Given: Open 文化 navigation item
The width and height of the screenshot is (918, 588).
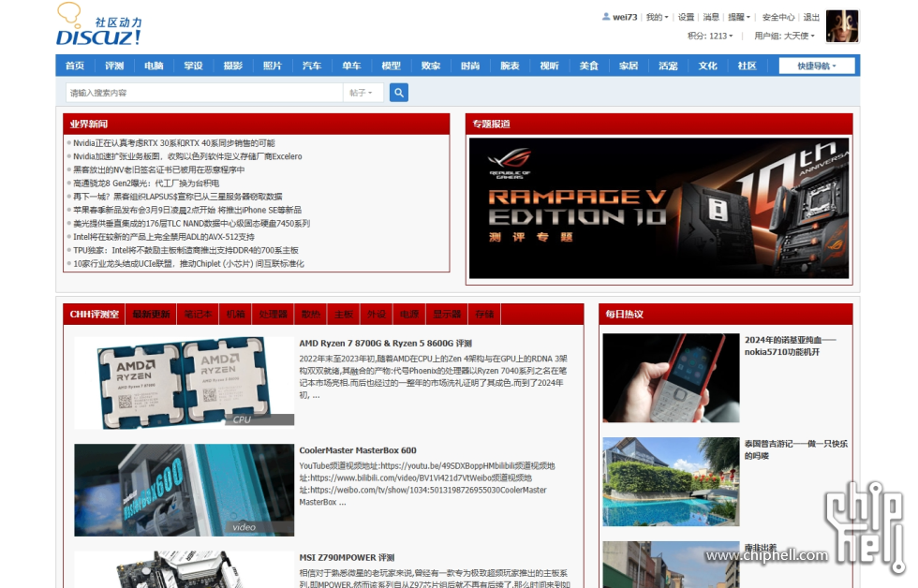Looking at the screenshot, I should 707,66.
